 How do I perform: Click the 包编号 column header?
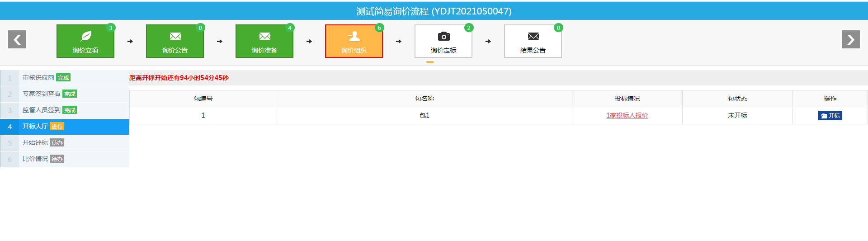[203, 99]
